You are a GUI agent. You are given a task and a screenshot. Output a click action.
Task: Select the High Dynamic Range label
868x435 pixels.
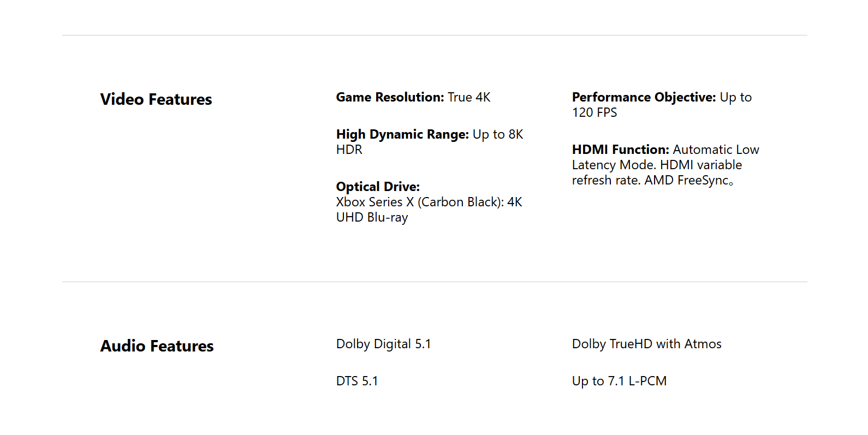[x=402, y=134]
